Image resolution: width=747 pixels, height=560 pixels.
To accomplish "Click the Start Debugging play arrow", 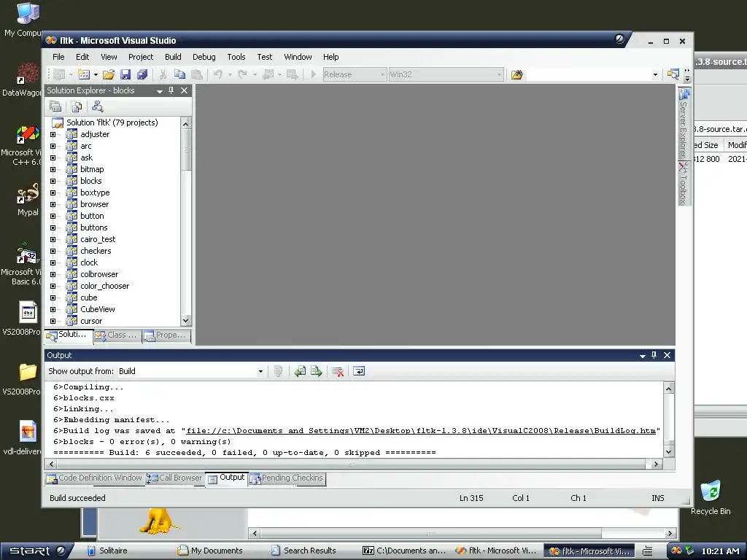I will pos(313,74).
